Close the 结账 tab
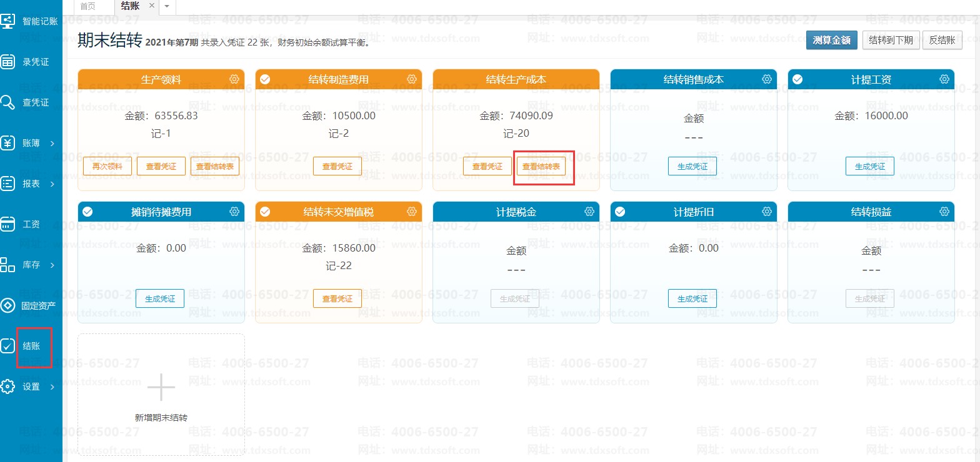The image size is (980, 462). 152,6
